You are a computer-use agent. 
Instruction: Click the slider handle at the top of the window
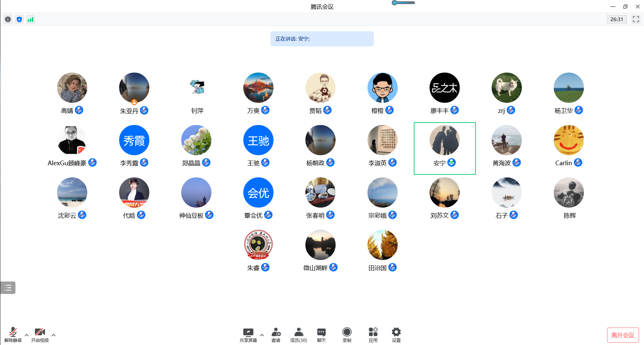(395, 3)
